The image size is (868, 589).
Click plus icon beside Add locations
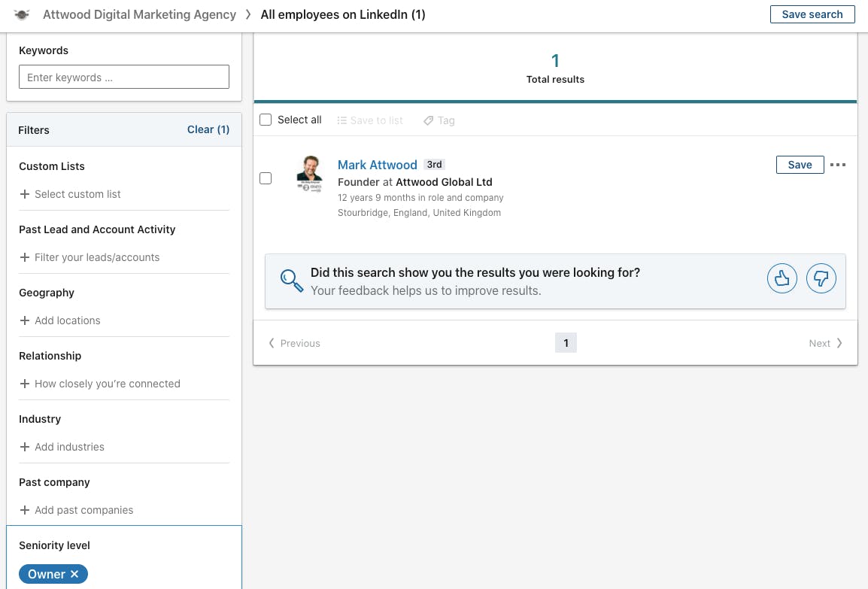pos(24,320)
